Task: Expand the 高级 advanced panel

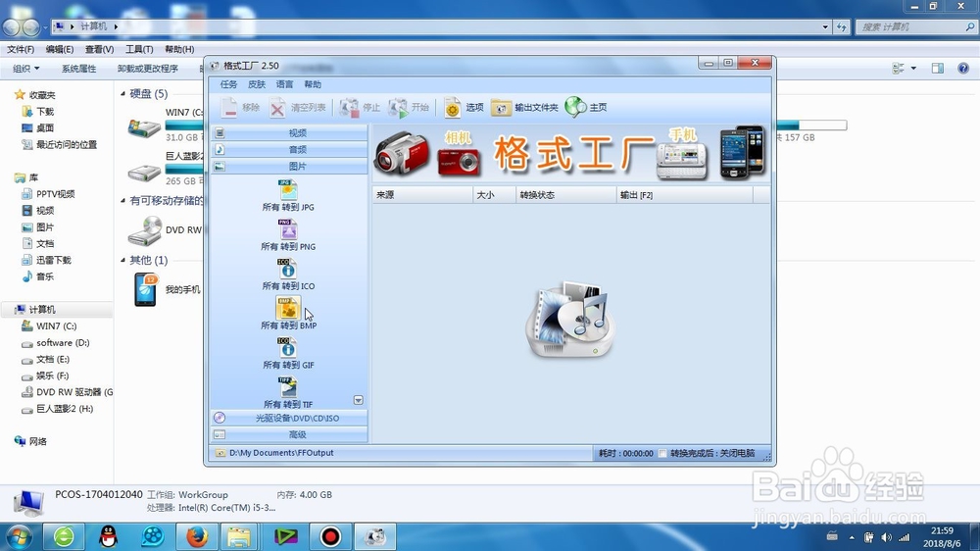Action: click(289, 434)
